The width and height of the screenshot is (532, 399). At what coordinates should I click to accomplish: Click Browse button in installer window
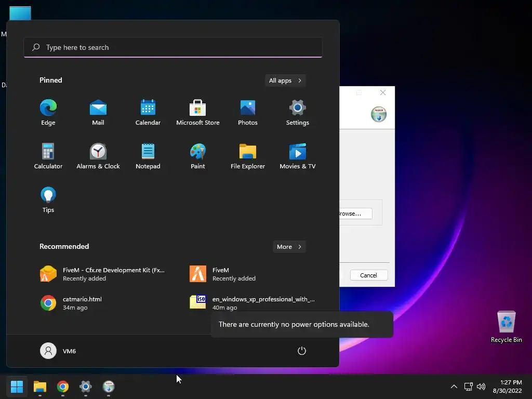pyautogui.click(x=355, y=214)
